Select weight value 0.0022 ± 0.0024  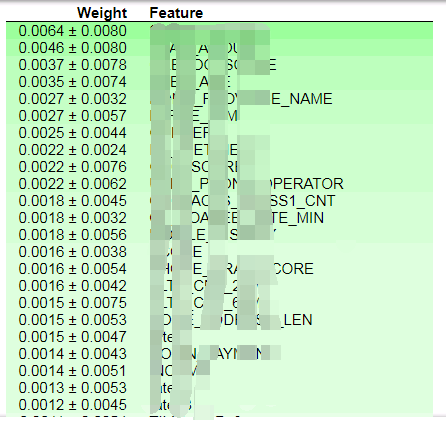point(73,150)
